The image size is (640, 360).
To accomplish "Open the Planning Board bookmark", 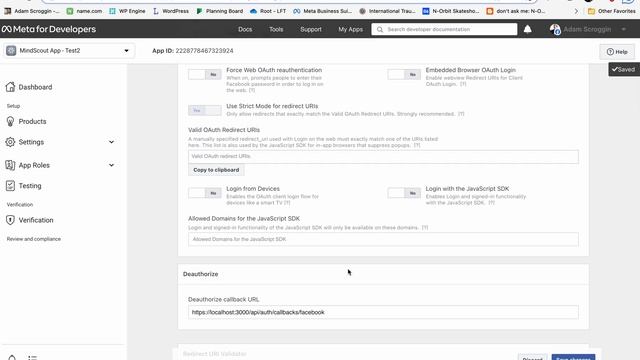I will click(x=220, y=11).
